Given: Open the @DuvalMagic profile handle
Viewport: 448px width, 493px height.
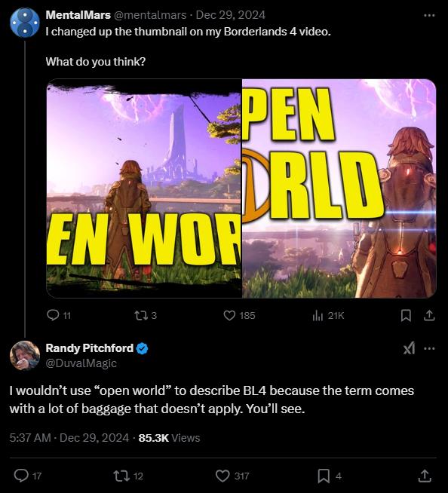Looking at the screenshot, I should [81, 363].
